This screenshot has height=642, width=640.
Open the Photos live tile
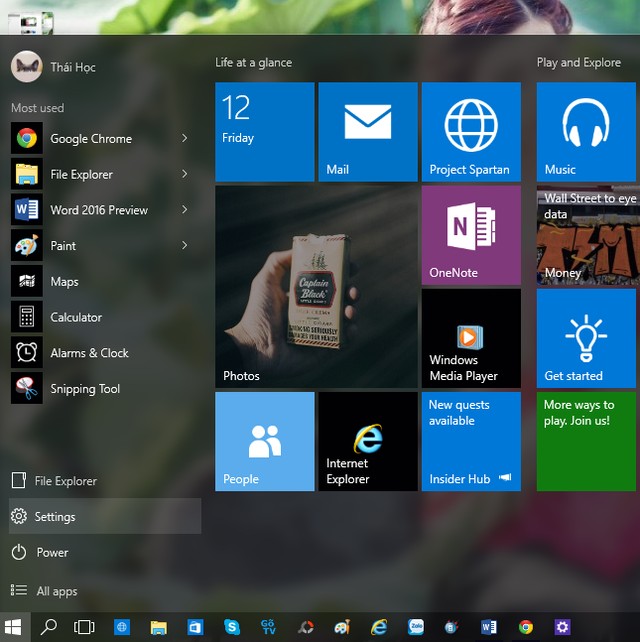click(316, 287)
